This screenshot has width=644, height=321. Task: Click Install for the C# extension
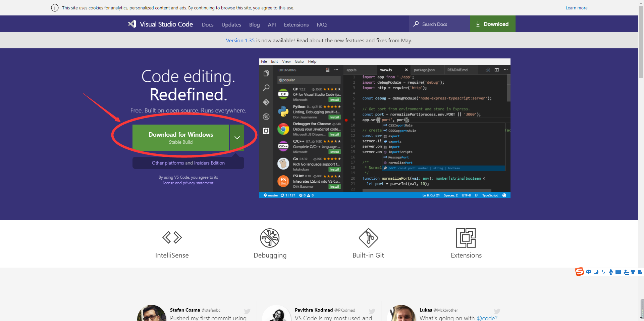(x=334, y=100)
